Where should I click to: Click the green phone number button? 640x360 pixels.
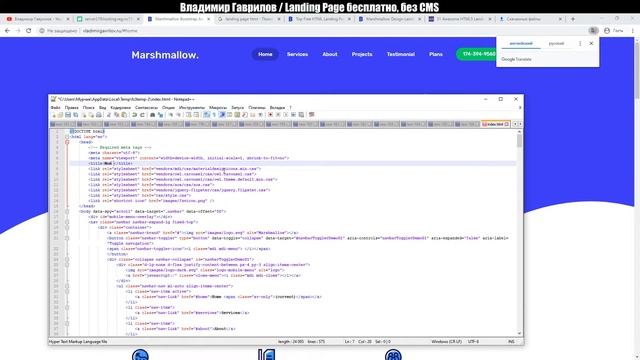pos(476,54)
